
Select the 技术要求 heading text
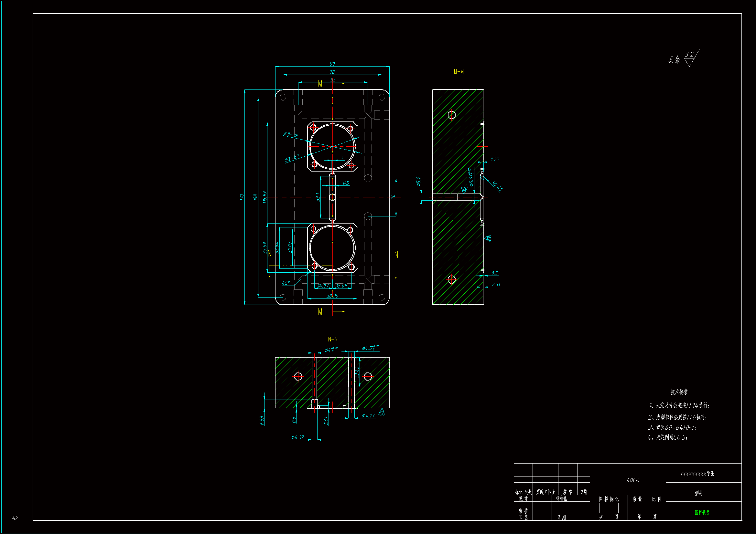pos(679,392)
